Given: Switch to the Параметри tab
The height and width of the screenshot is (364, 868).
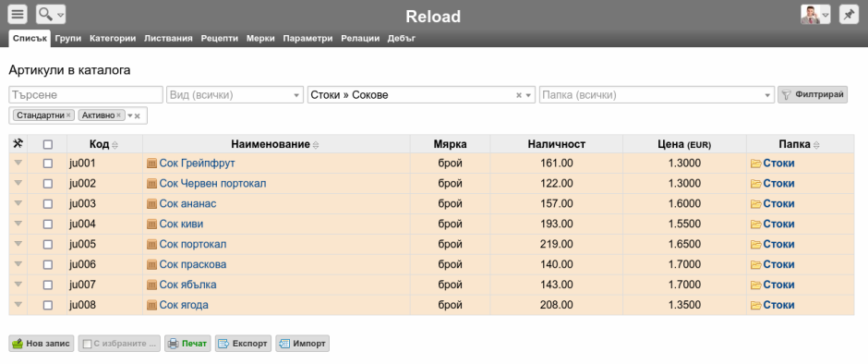Looking at the screenshot, I should 307,38.
